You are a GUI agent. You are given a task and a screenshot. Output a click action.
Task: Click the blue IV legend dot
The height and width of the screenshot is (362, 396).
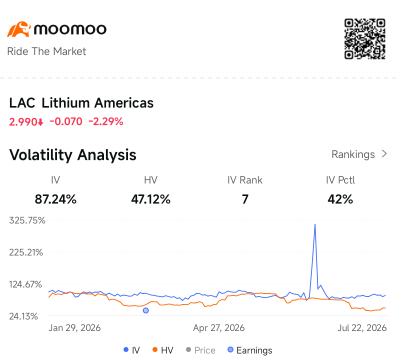click(126, 350)
